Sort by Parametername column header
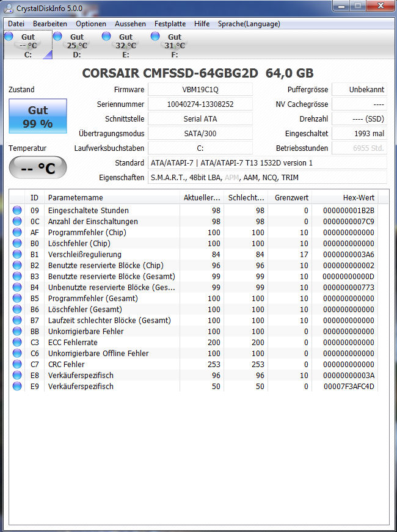Viewport: 397px width, 532px height. (112, 197)
